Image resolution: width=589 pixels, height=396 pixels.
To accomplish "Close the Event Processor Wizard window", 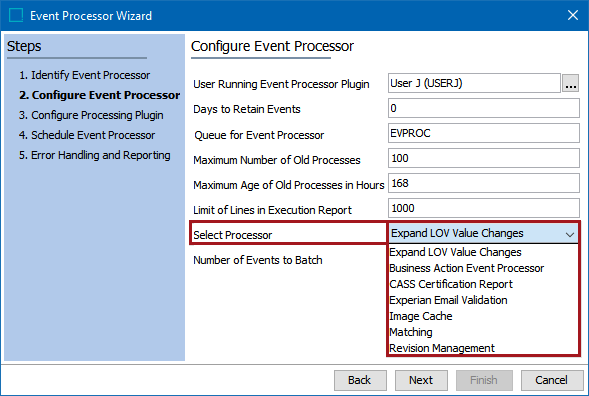I will [x=572, y=15].
